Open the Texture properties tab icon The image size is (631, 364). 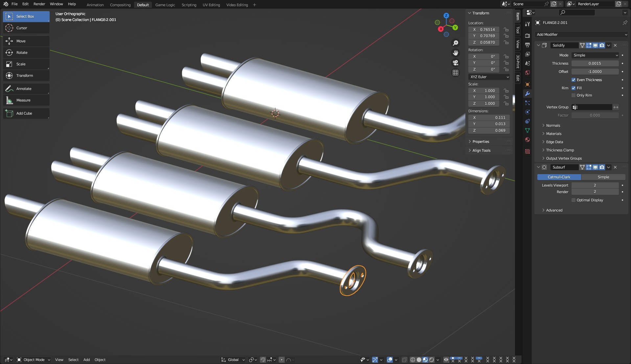[x=527, y=151]
